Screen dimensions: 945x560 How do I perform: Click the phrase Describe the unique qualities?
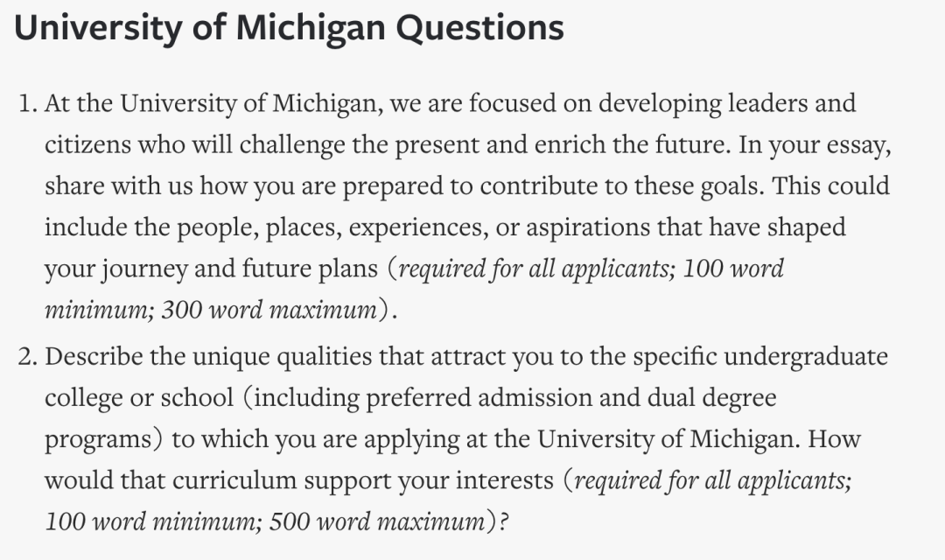[208, 357]
